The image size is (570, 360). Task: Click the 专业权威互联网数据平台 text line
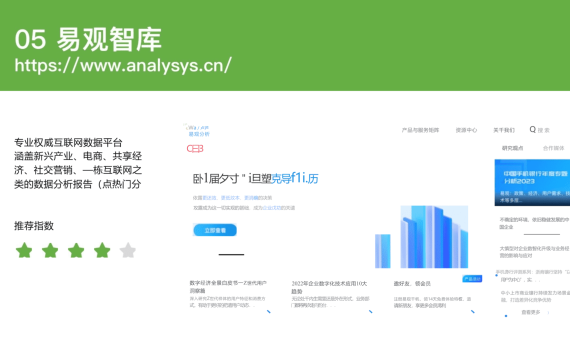[68, 142]
